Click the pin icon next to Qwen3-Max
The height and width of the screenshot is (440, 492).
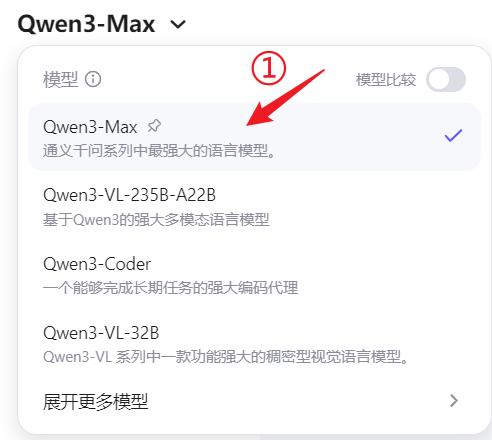(154, 126)
